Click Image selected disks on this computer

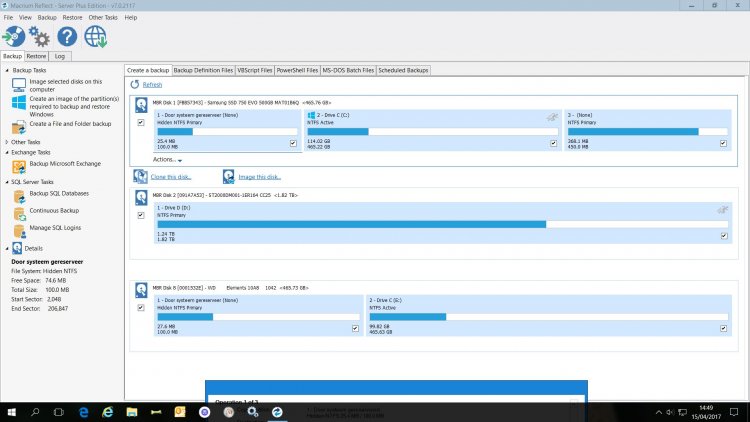pos(63,86)
